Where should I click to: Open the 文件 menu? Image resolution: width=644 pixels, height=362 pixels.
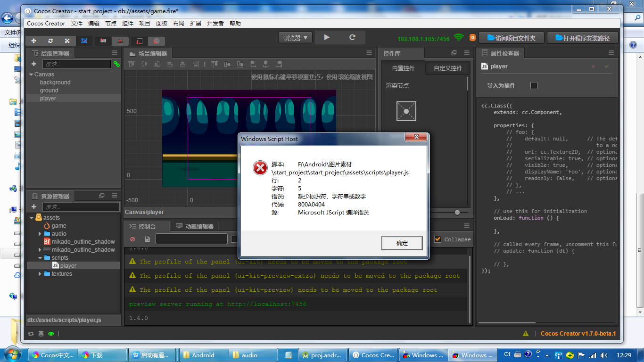[x=77, y=23]
